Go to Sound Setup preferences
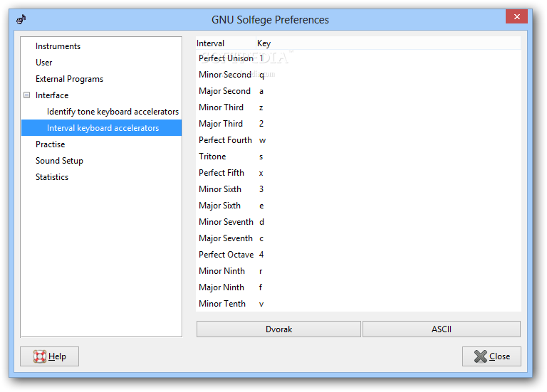The height and width of the screenshot is (392, 547). pyautogui.click(x=59, y=161)
